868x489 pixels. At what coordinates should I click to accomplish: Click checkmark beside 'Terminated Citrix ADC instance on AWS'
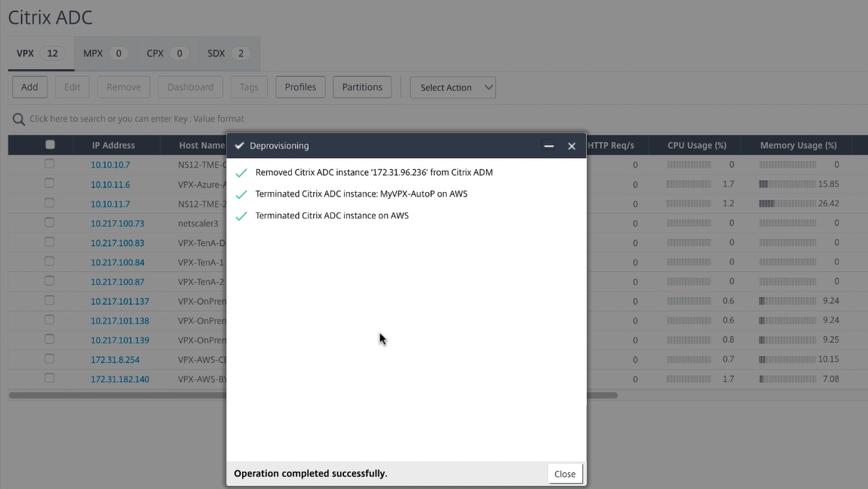pyautogui.click(x=241, y=216)
